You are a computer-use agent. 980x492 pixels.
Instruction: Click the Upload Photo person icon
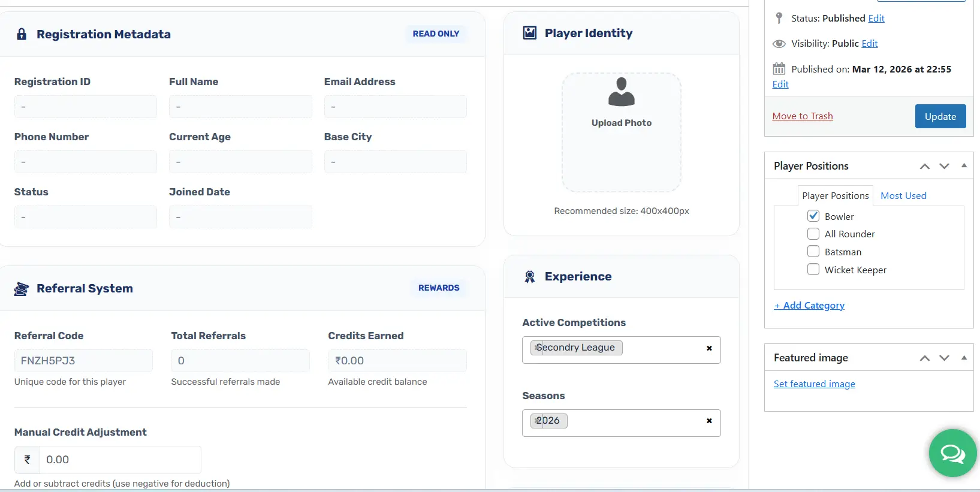(x=621, y=92)
